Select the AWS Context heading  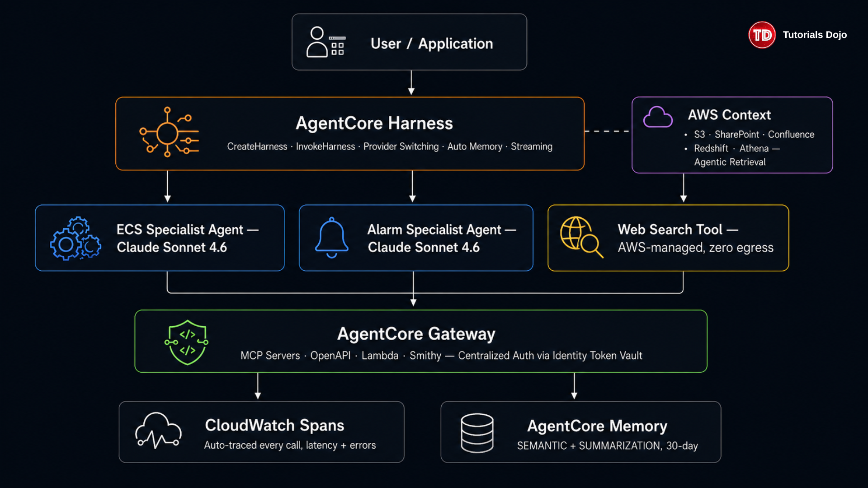729,115
